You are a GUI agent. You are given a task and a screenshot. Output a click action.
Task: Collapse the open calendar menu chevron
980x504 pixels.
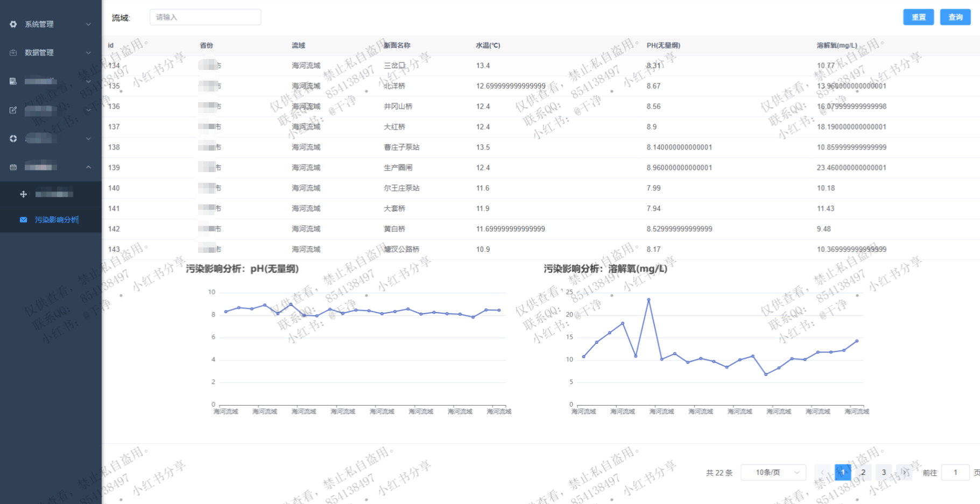(88, 167)
